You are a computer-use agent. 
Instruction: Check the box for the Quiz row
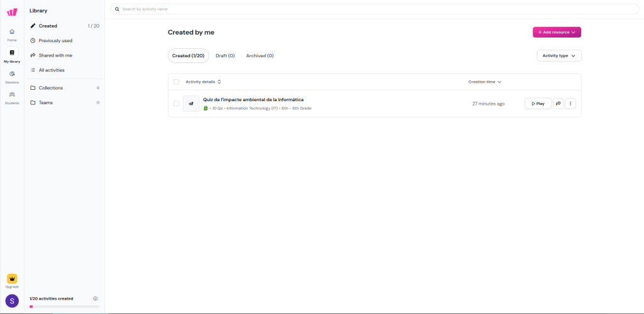(176, 104)
